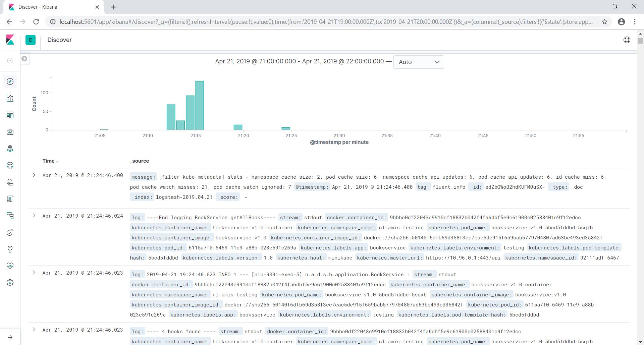Open the Auto interval dropdown
The height and width of the screenshot is (345, 644).
click(x=419, y=62)
